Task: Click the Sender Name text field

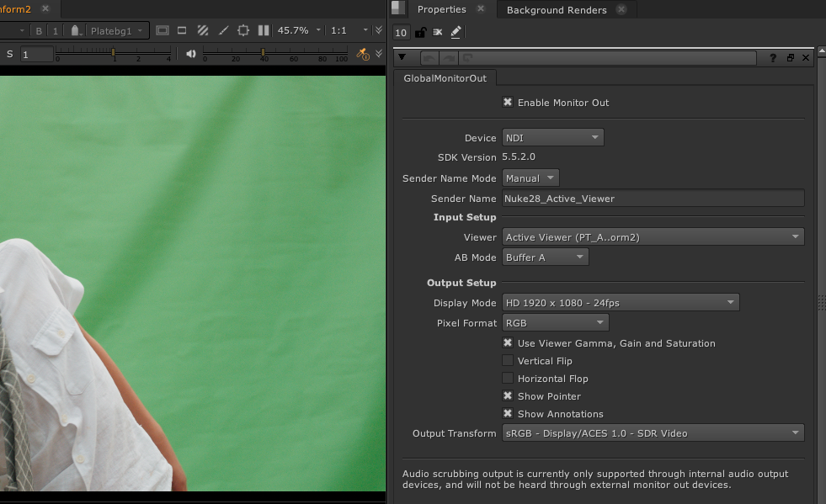Action: tap(653, 199)
